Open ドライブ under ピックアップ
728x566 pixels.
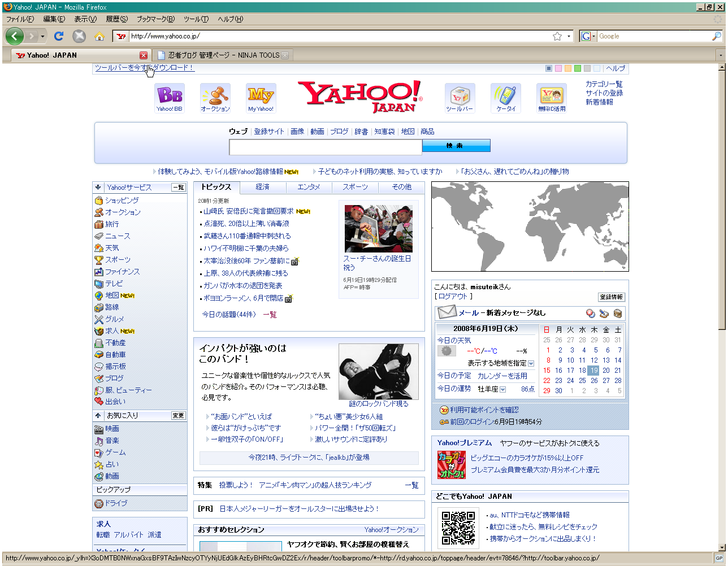pyautogui.click(x=116, y=503)
